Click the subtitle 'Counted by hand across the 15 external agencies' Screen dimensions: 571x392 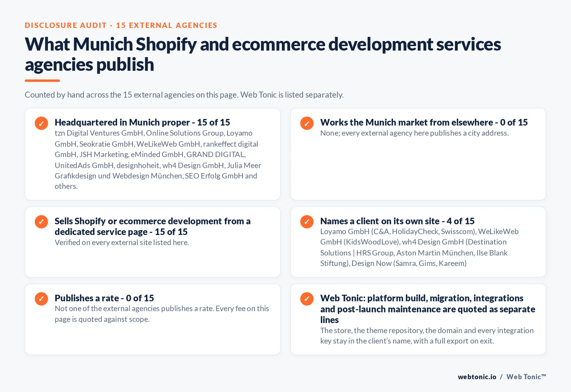point(184,95)
